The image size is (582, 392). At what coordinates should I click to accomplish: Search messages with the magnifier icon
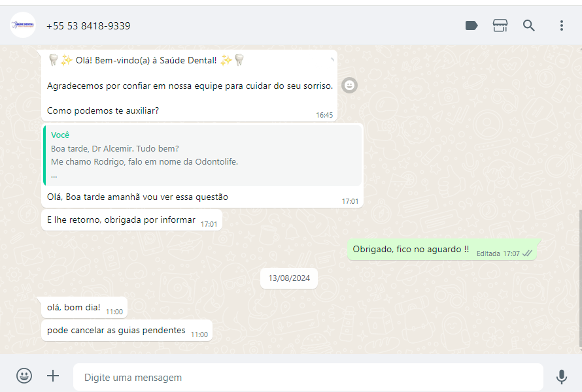(x=528, y=25)
